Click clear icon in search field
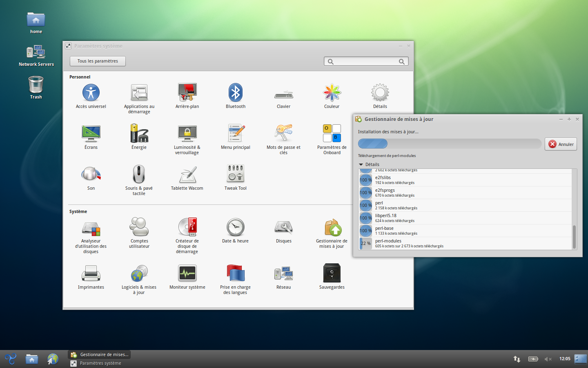The width and height of the screenshot is (588, 368). click(x=401, y=62)
